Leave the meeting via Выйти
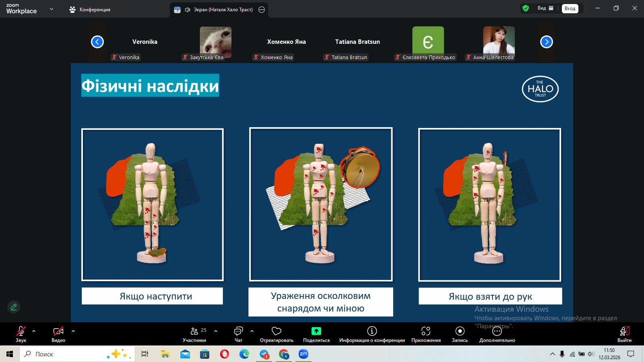The height and width of the screenshot is (362, 644). [x=624, y=334]
